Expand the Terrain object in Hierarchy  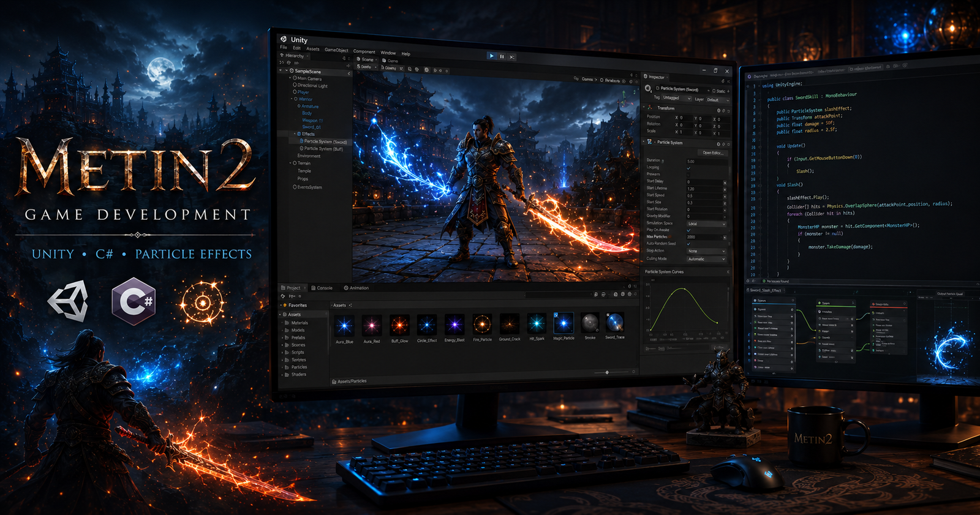(291, 163)
